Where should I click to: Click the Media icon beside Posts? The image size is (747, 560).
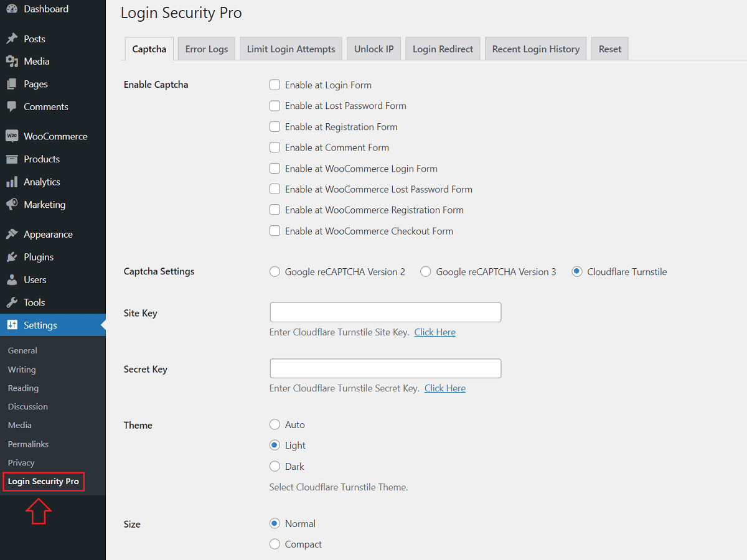[12, 61]
